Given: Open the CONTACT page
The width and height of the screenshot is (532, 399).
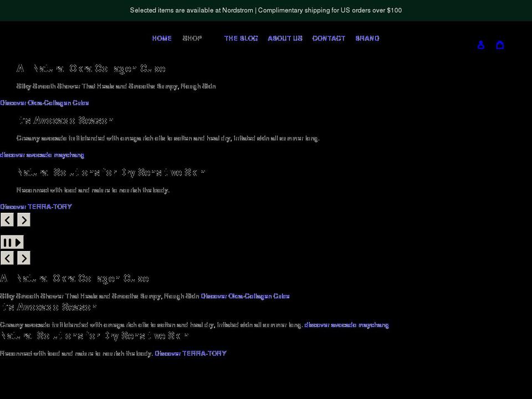Looking at the screenshot, I should (x=329, y=38).
